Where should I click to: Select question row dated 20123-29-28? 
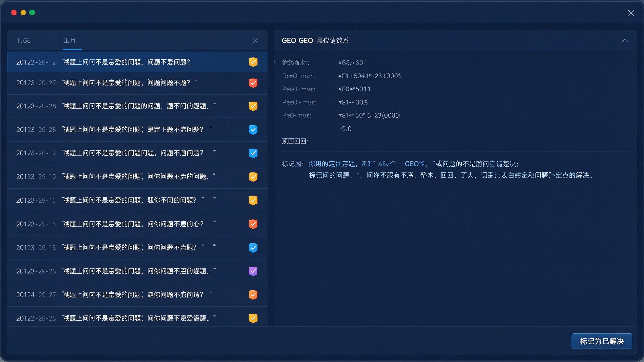(137, 106)
